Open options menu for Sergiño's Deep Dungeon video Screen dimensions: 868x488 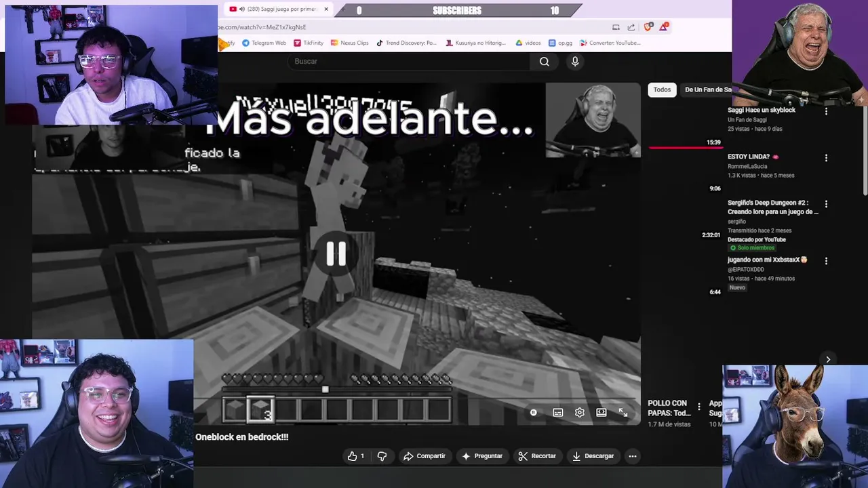pos(826,203)
